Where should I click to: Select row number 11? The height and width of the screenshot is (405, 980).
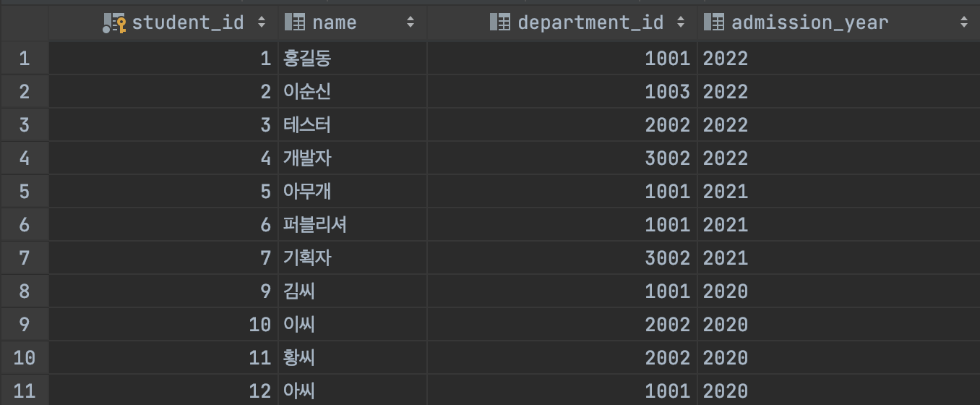point(24,391)
